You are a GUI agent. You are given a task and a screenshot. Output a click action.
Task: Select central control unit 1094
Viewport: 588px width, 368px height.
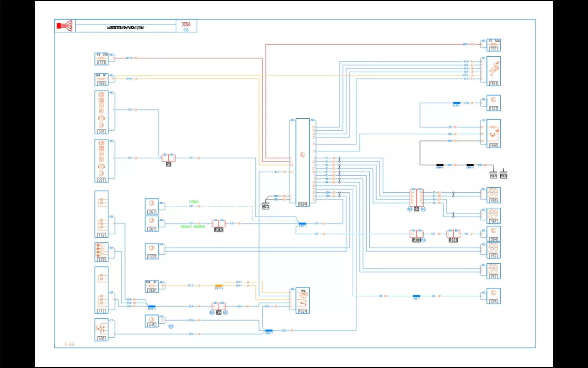302,162
